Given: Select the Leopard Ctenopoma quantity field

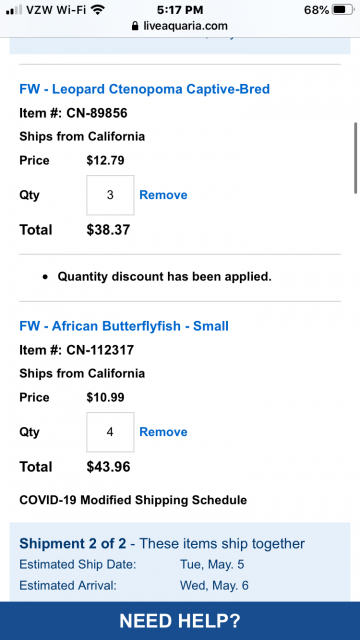Looking at the screenshot, I should click(x=110, y=195).
